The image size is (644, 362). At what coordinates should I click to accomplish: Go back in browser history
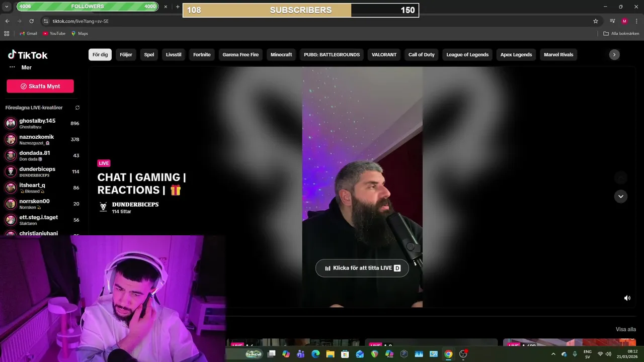[x=7, y=21]
